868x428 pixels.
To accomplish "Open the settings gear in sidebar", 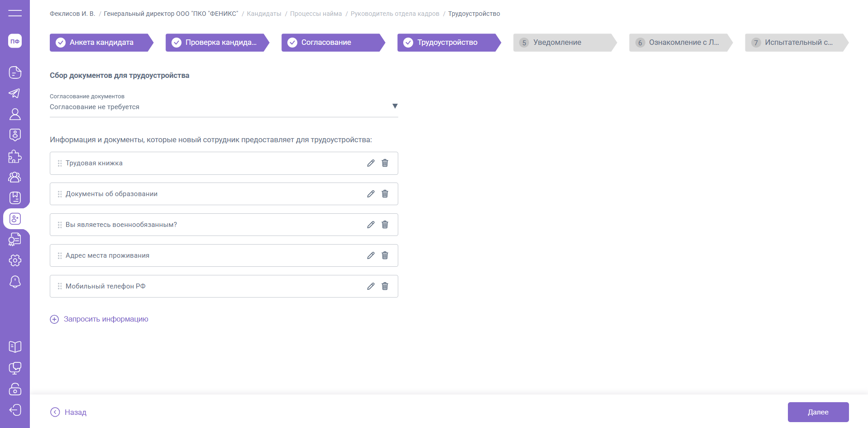I will click(15, 260).
